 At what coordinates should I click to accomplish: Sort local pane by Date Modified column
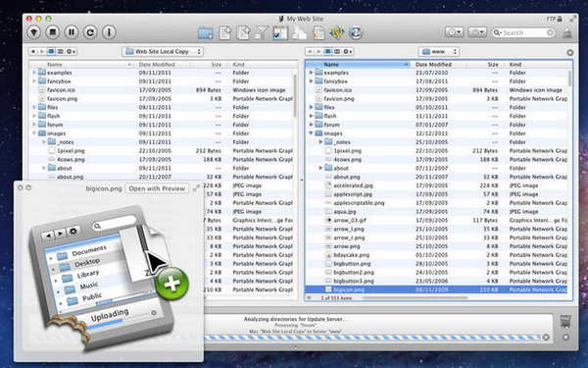pyautogui.click(x=163, y=64)
